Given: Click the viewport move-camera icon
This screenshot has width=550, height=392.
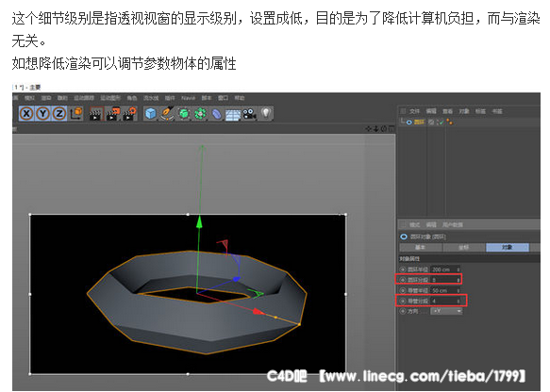Looking at the screenshot, I should [368, 129].
